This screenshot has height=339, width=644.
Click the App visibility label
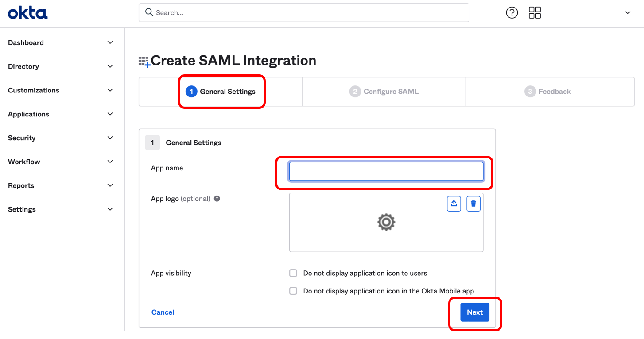[x=171, y=273]
